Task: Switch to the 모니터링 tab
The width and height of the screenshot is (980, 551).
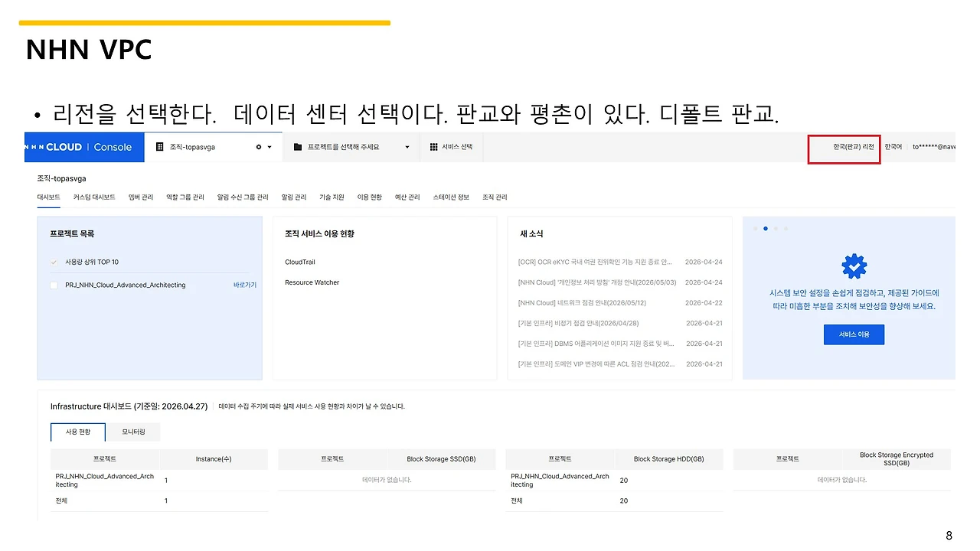Action: click(133, 432)
